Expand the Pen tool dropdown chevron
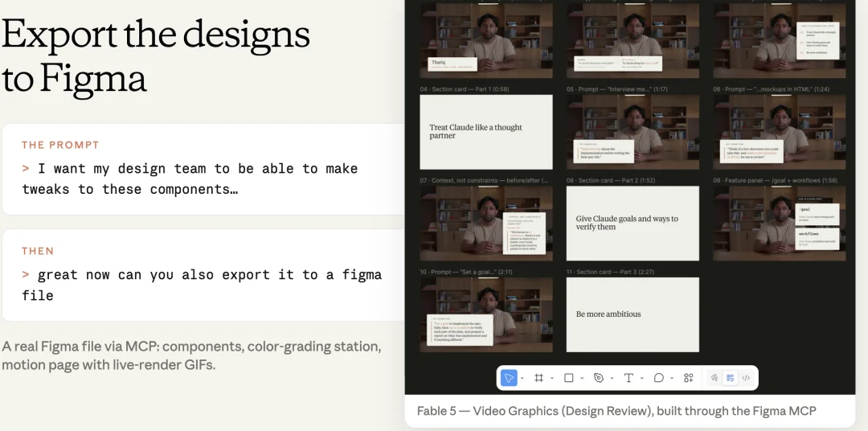 click(x=612, y=379)
